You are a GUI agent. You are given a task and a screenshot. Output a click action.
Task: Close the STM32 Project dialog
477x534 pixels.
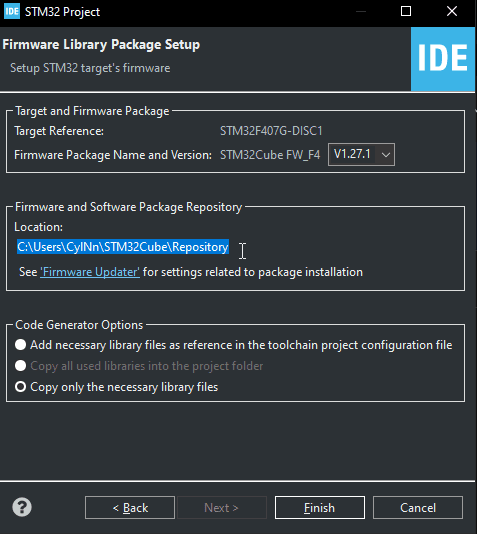[x=452, y=11]
